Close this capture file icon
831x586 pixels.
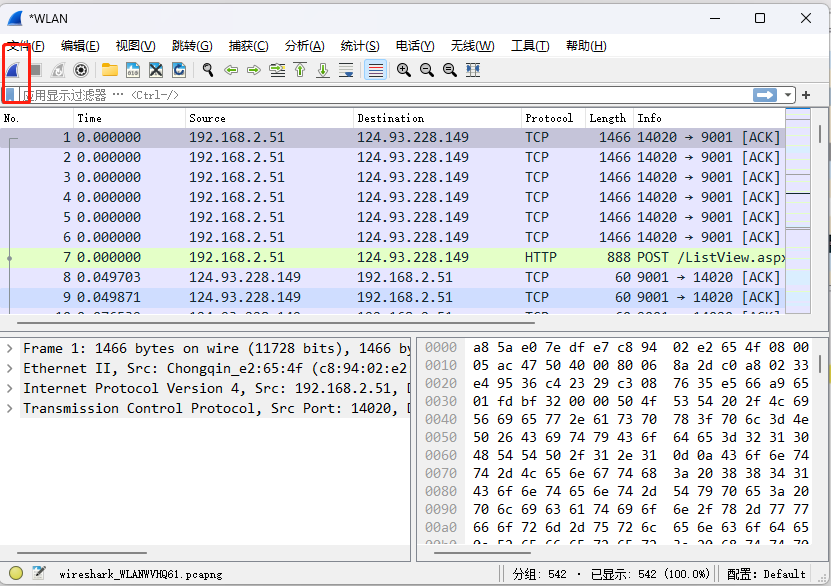(155, 70)
